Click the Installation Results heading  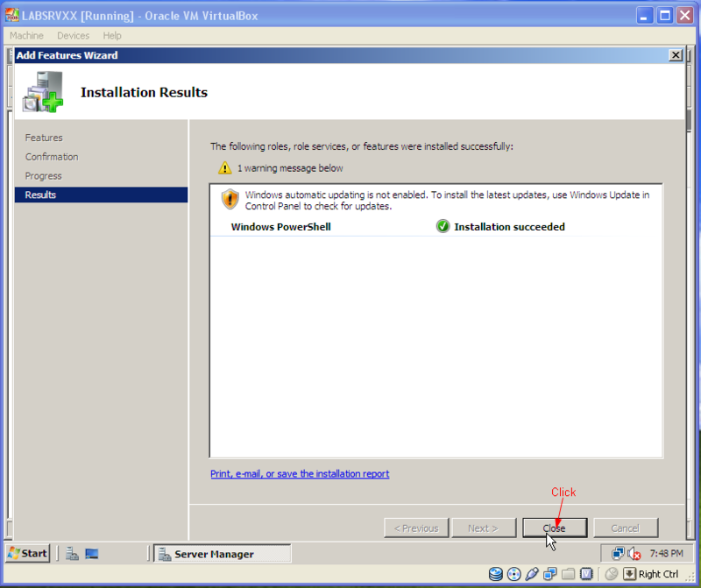pyautogui.click(x=144, y=92)
